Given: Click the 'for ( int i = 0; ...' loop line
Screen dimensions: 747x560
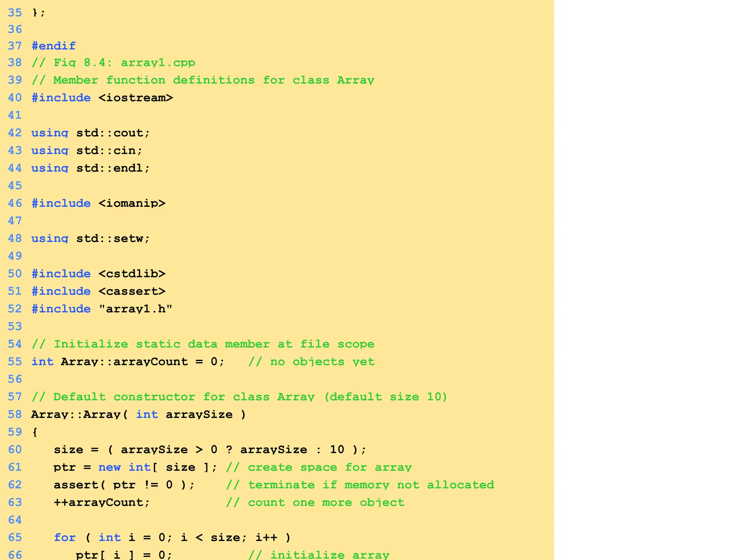Looking at the screenshot, I should click(172, 538).
